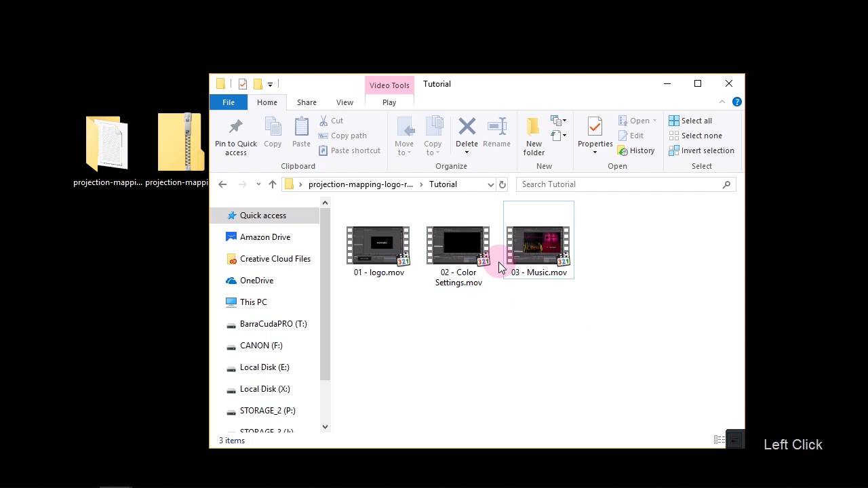Open file History from the ribbon
Screen dimensions: 868x488
[x=636, y=150]
